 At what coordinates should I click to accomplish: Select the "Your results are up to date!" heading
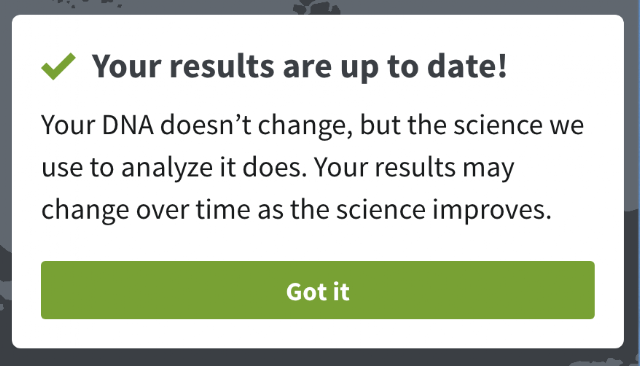click(299, 67)
